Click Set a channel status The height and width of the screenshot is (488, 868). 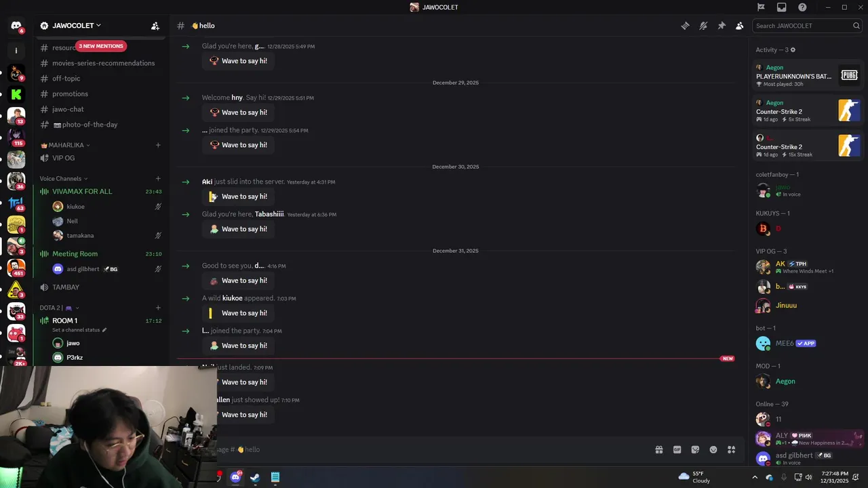pyautogui.click(x=79, y=330)
